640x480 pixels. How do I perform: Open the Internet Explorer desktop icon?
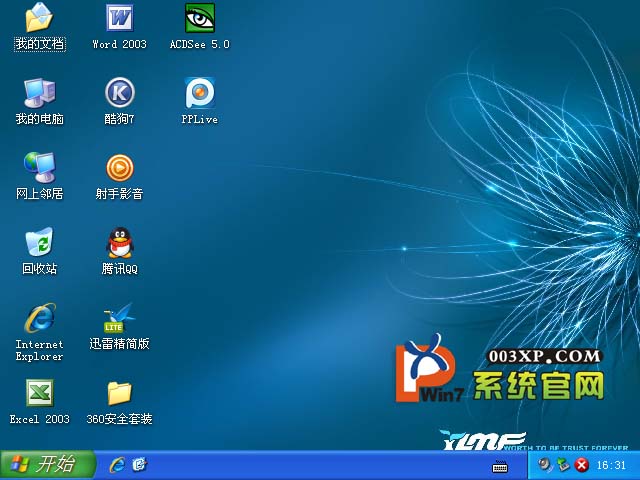click(x=40, y=318)
